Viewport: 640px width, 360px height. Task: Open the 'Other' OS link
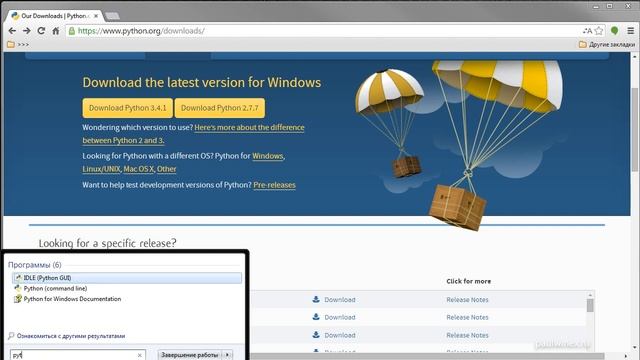click(167, 169)
